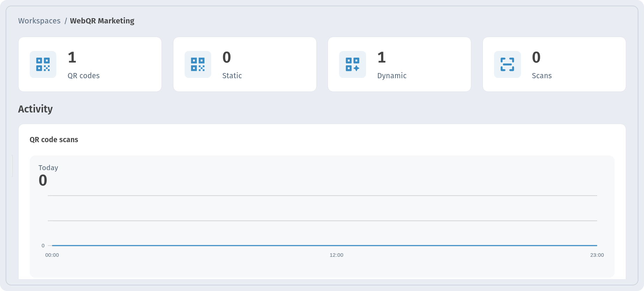Click the QR codes grid icon
644x291 pixels.
(43, 64)
